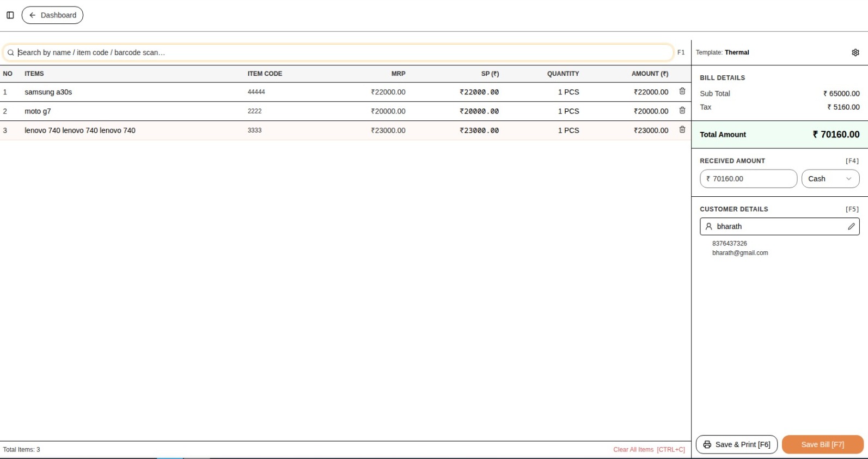Click the search magnifier icon
Viewport: 868px width, 459px height.
(x=10, y=53)
